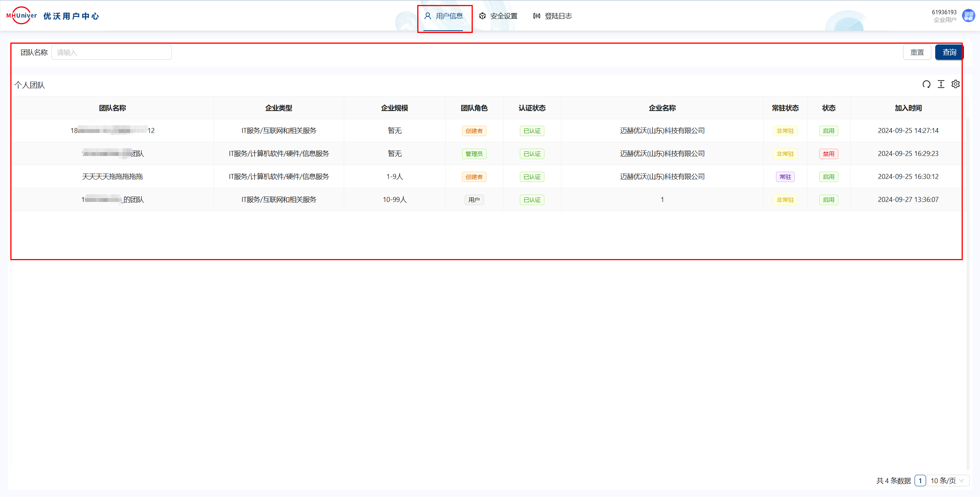Click the 管理员 role tag
This screenshot has height=497, width=980.
click(474, 154)
